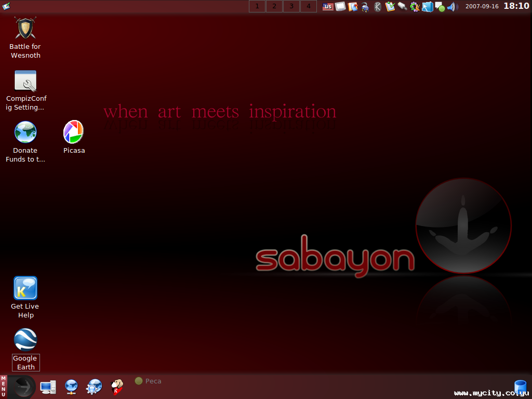The width and height of the screenshot is (532, 399).
Task: Launch the dog mascot panel icon
Action: pyautogui.click(x=117, y=387)
